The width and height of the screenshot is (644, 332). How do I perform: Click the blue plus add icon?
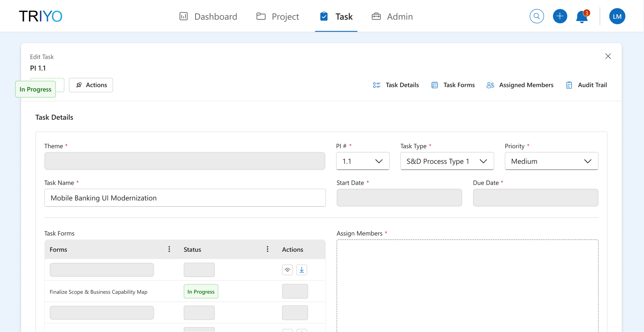(560, 16)
